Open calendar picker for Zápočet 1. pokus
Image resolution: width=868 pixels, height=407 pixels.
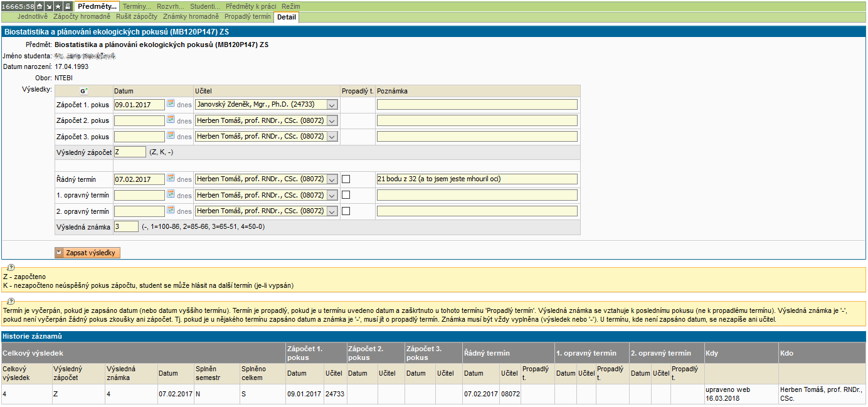tap(171, 104)
